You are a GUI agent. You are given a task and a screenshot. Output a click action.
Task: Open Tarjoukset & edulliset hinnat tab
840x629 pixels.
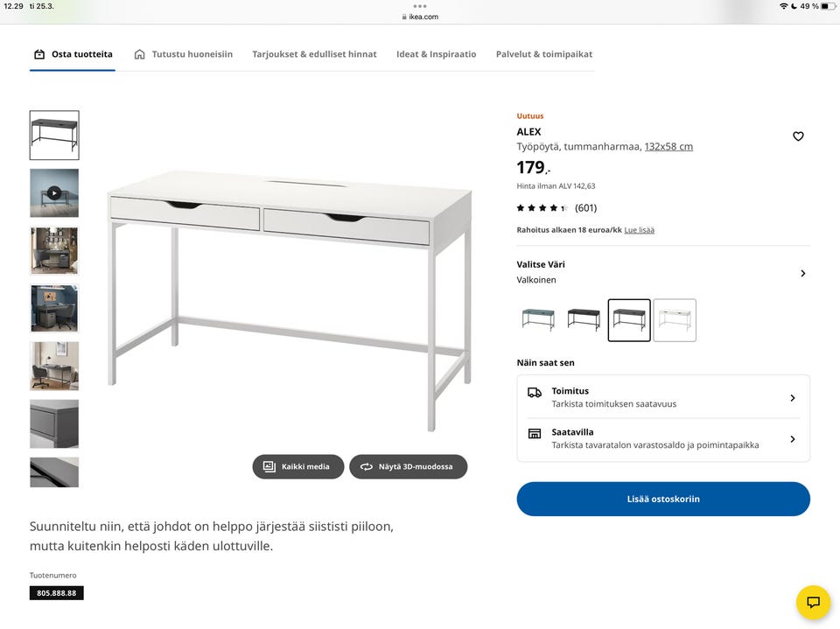[x=314, y=54]
